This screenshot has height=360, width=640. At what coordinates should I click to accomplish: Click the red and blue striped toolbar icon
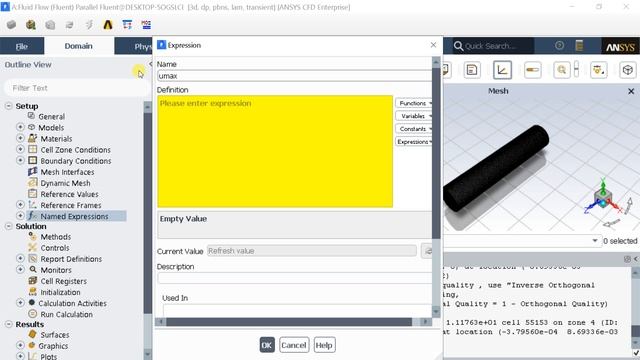coord(146,25)
